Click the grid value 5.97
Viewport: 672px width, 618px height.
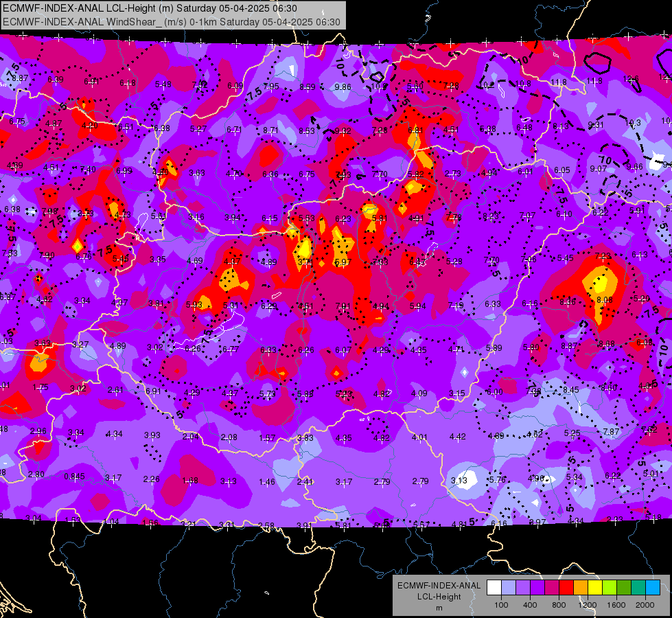343,262
